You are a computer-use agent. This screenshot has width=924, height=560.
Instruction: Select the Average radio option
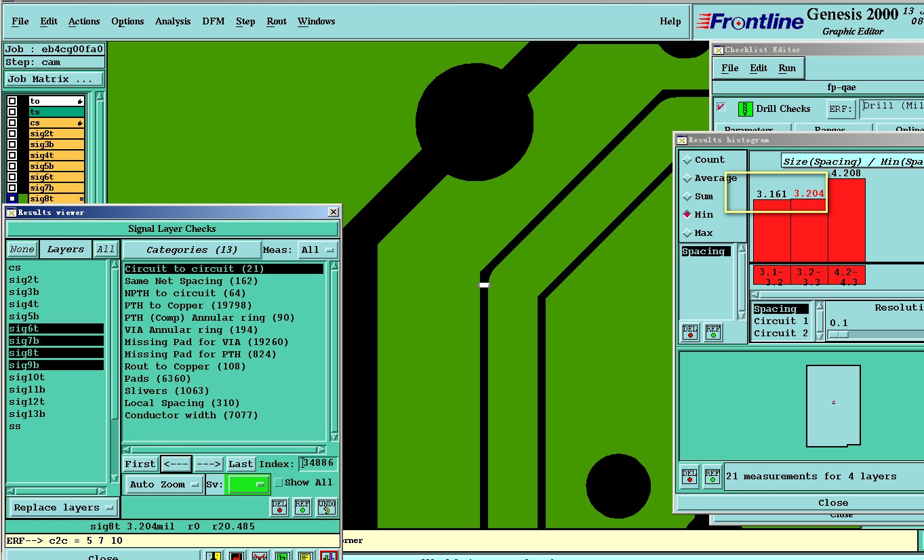pyautogui.click(x=687, y=178)
